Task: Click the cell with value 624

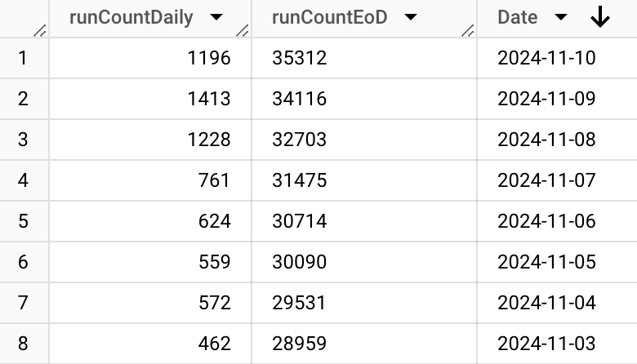Action: point(150,221)
